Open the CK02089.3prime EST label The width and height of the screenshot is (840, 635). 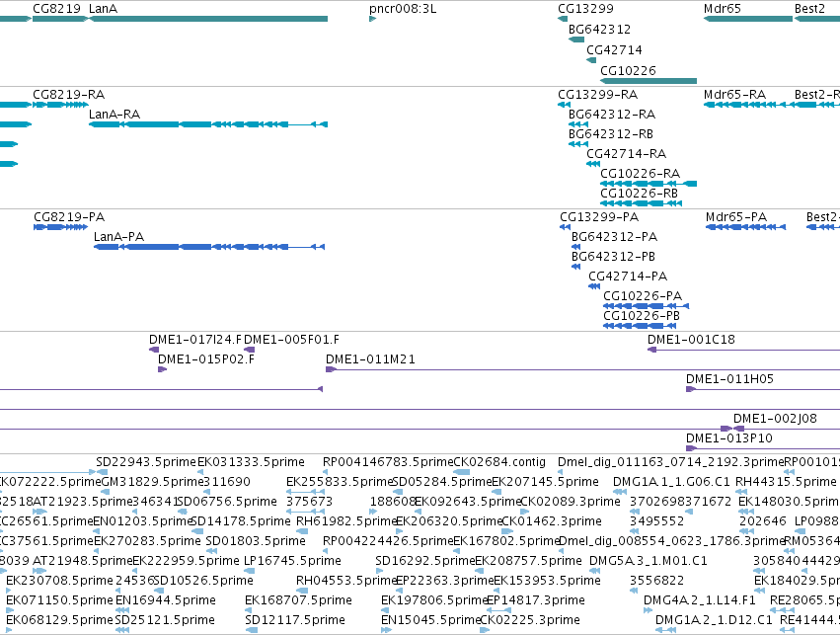point(571,502)
